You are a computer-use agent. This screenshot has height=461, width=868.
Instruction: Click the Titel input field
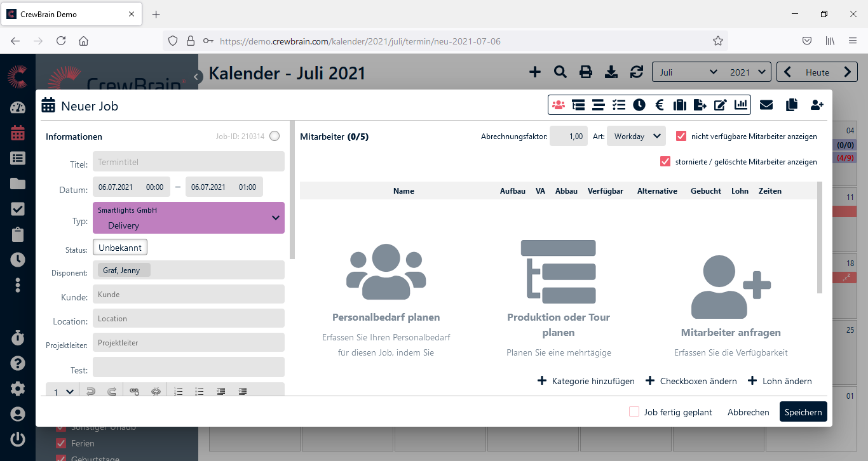point(188,162)
